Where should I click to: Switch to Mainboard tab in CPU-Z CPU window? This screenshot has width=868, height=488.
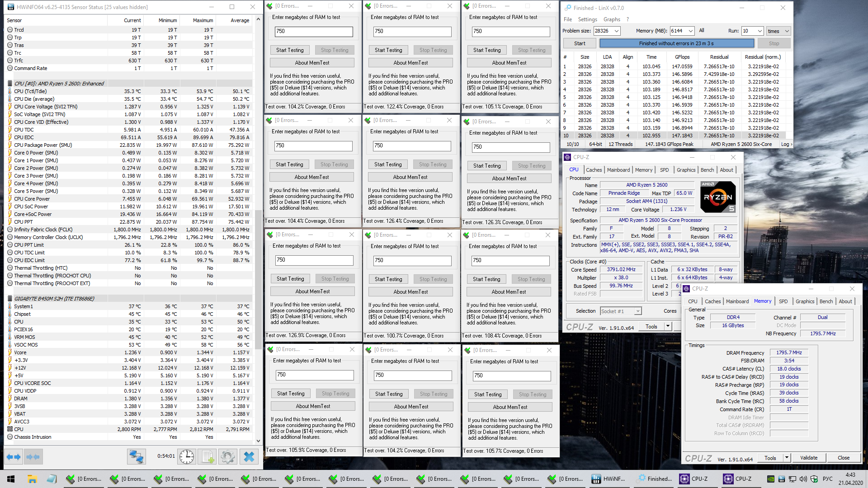[618, 170]
